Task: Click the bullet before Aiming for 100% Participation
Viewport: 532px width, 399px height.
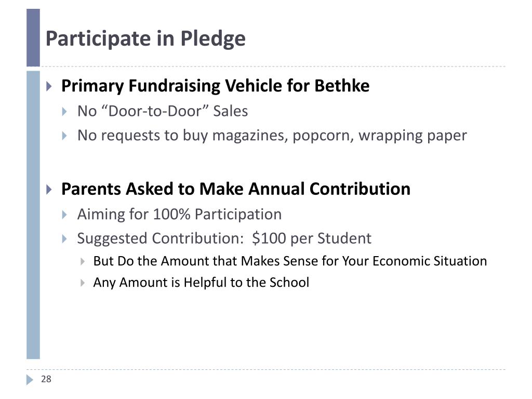Action: [65, 215]
